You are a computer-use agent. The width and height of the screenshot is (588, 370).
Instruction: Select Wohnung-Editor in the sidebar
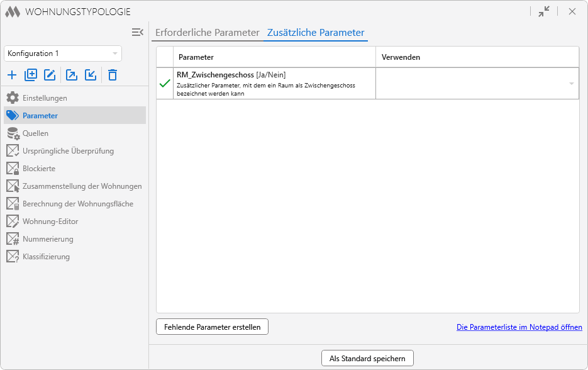coord(50,221)
